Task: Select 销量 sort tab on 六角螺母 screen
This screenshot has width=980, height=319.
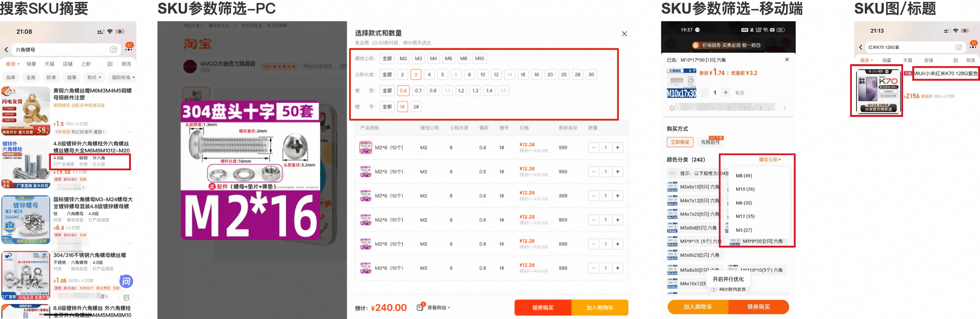Action: coord(31,64)
